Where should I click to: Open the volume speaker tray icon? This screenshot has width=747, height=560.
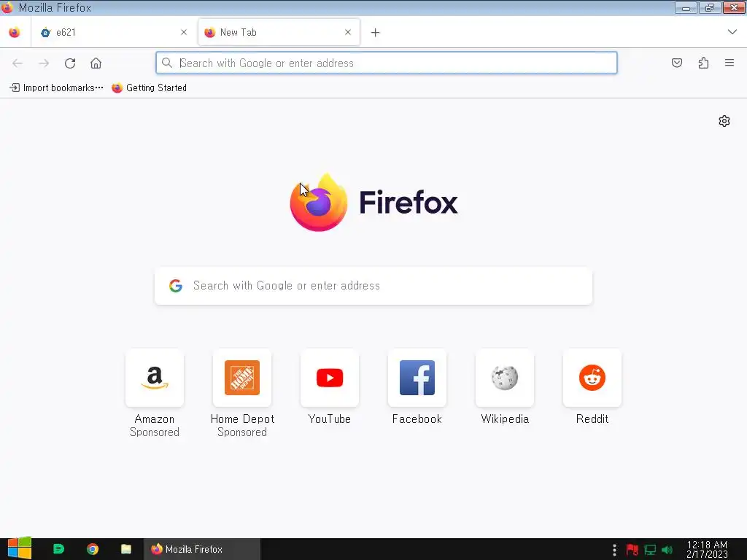pos(667,550)
